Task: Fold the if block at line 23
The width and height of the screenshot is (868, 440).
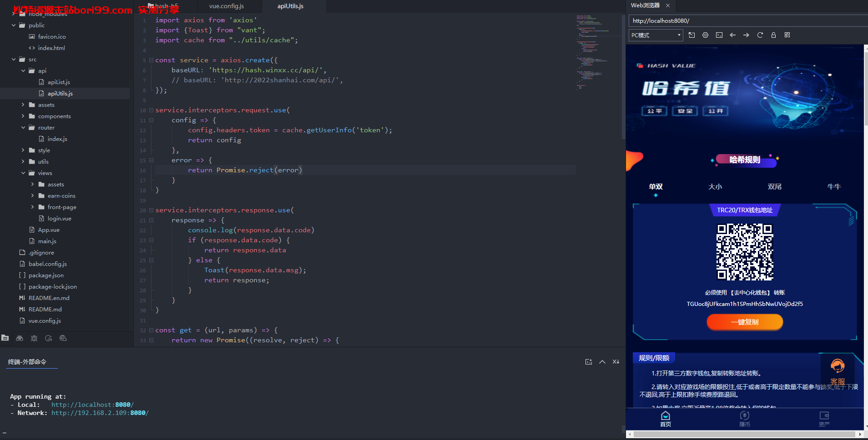Action: click(151, 240)
